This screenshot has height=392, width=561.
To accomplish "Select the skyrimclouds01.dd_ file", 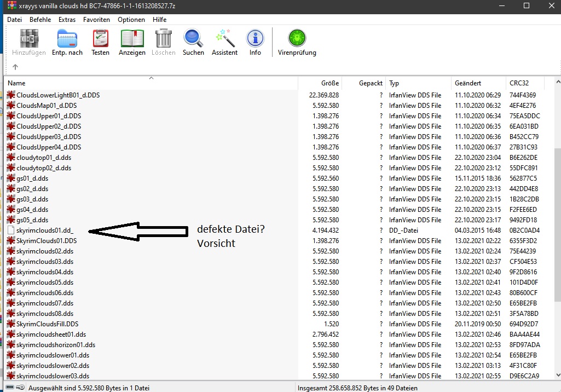I will click(x=45, y=230).
